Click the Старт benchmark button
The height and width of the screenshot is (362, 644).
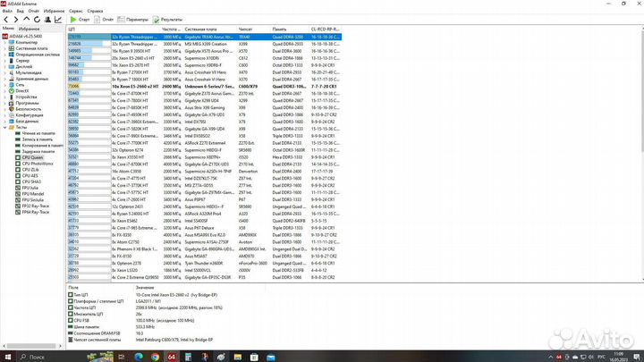tap(80, 20)
